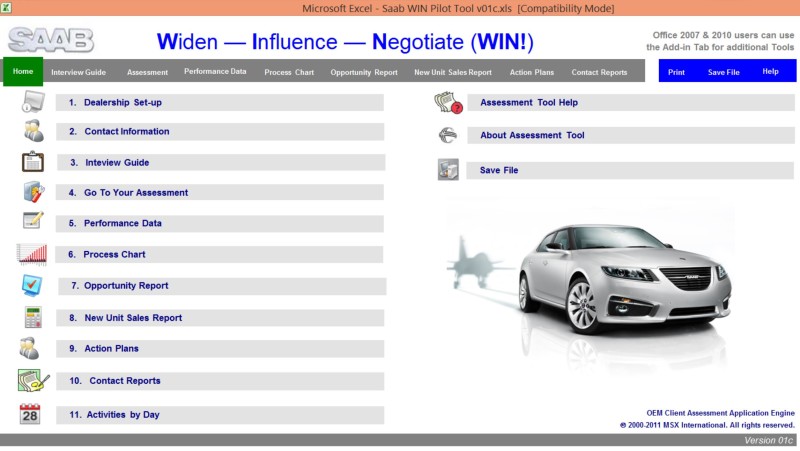The height and width of the screenshot is (451, 800).
Task: Click the Help button in blue bar
Action: 770,72
